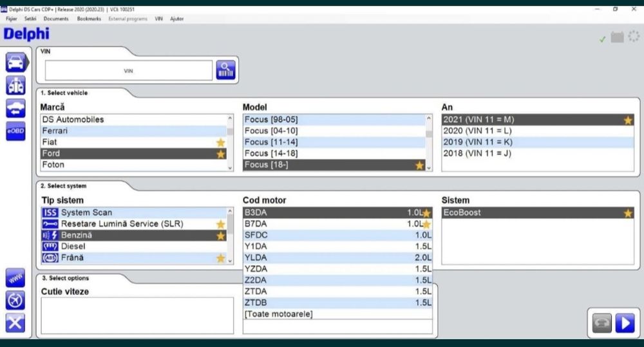Click the grey phone help button

pyautogui.click(x=601, y=323)
